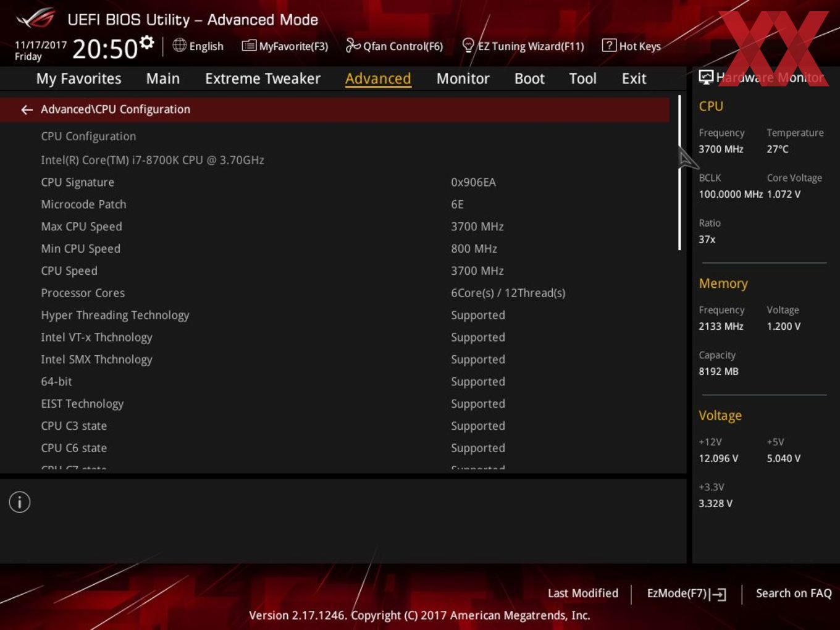Screen dimensions: 840x630
Task: Go to the Tool tab
Action: click(x=582, y=78)
